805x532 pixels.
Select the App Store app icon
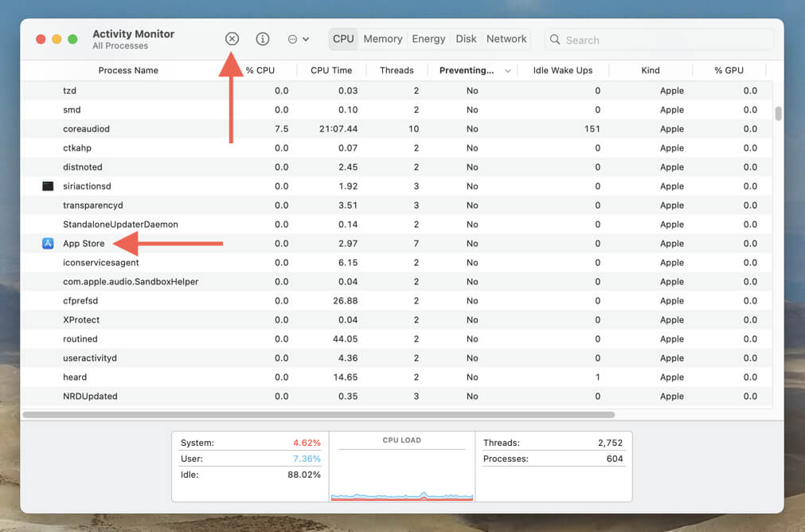click(48, 244)
